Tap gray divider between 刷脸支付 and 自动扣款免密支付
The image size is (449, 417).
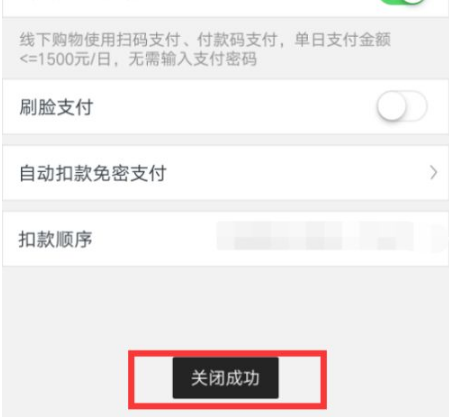click(x=225, y=140)
